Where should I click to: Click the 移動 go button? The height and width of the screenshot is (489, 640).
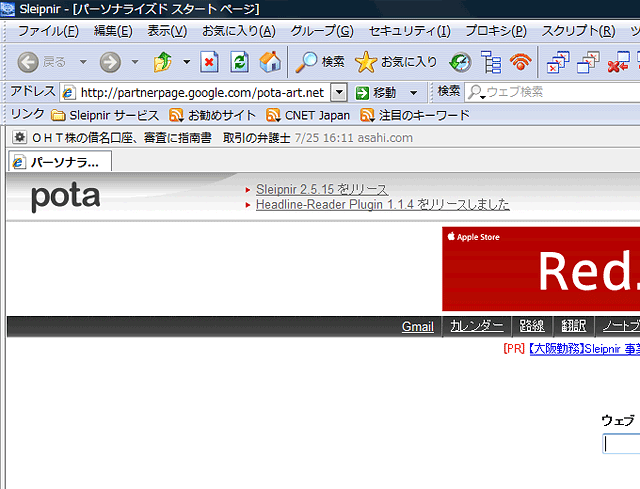point(376,93)
